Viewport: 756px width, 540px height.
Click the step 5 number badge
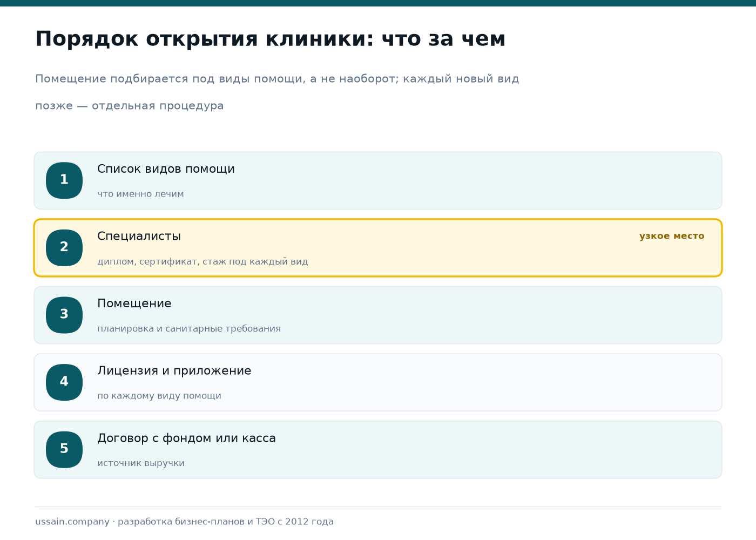[64, 449]
